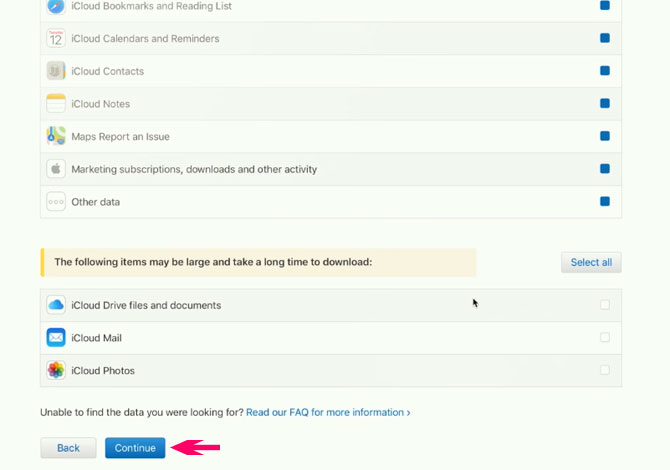
Task: Uncheck the iCloud Contacts checkbox
Action: pos(605,71)
